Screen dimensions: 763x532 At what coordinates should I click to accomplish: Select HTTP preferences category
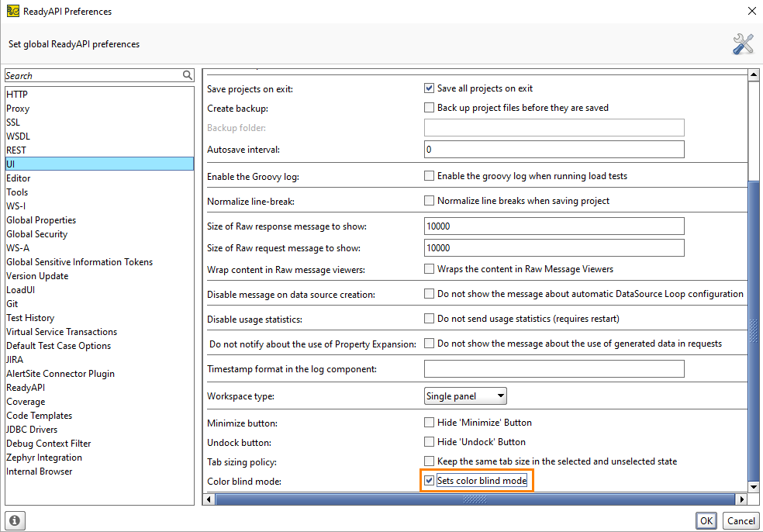click(x=99, y=95)
